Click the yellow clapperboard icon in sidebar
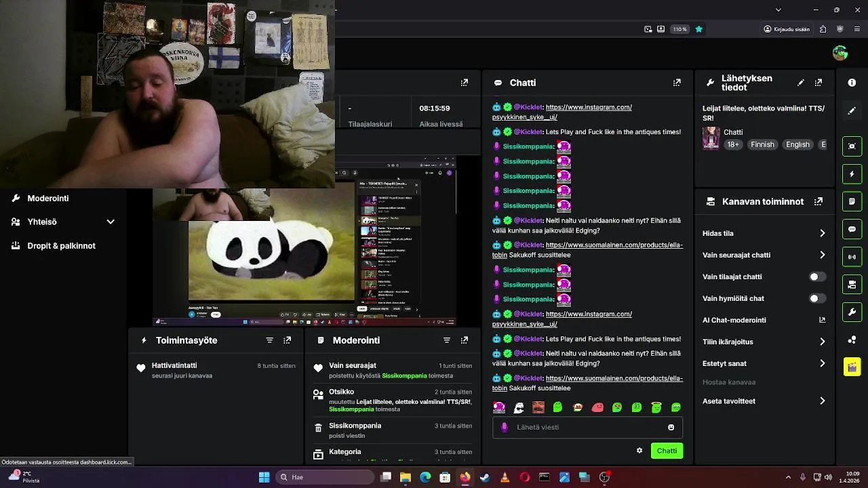 tap(852, 367)
